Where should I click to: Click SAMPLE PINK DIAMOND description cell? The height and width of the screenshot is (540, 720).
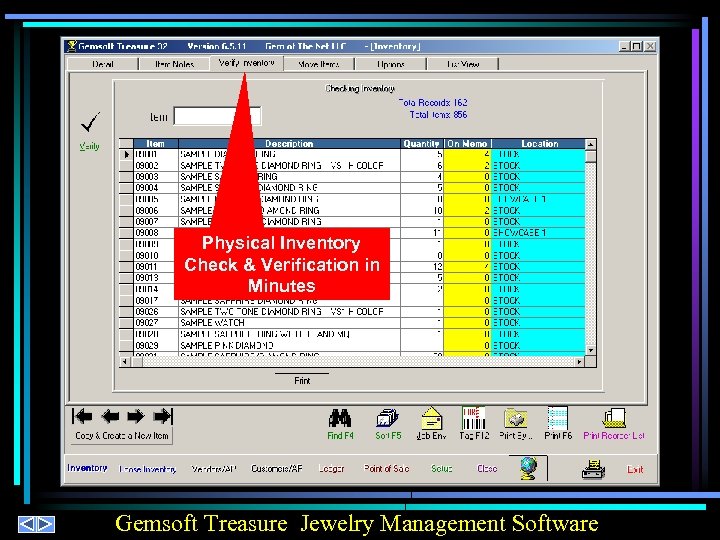(x=289, y=346)
